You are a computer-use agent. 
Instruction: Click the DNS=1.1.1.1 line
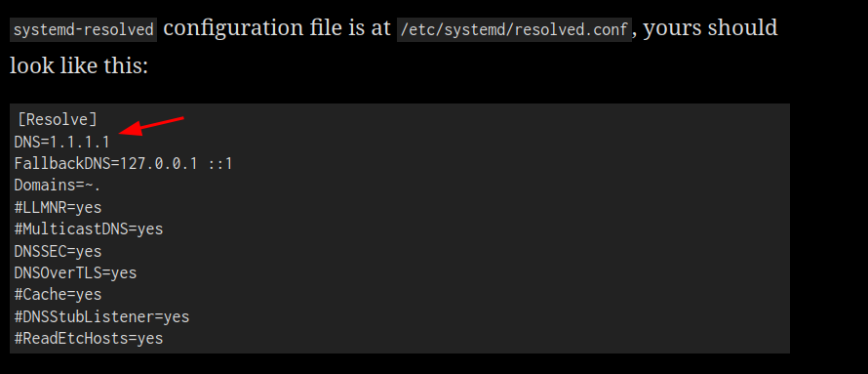pyautogui.click(x=62, y=142)
